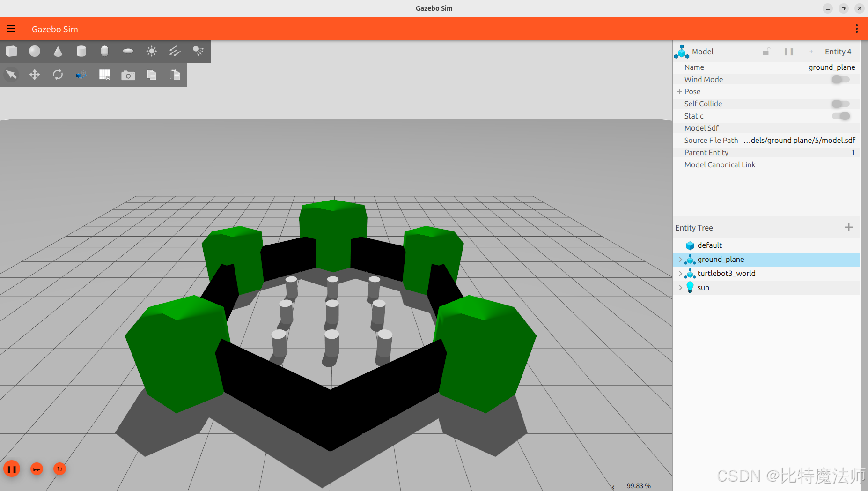Click the Entity 4 label
The image size is (868, 491).
(x=838, y=52)
